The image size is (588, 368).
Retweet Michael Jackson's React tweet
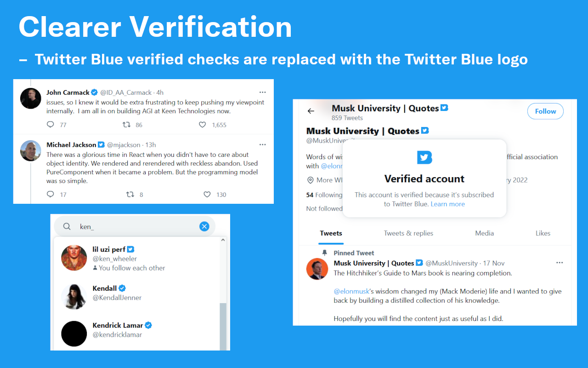[x=130, y=195]
